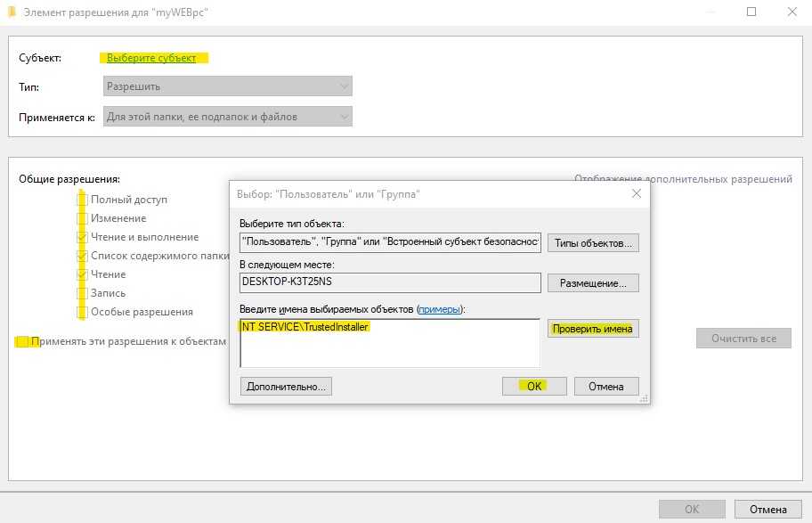
Task: Maximize the permission entry window
Action: pos(751,12)
